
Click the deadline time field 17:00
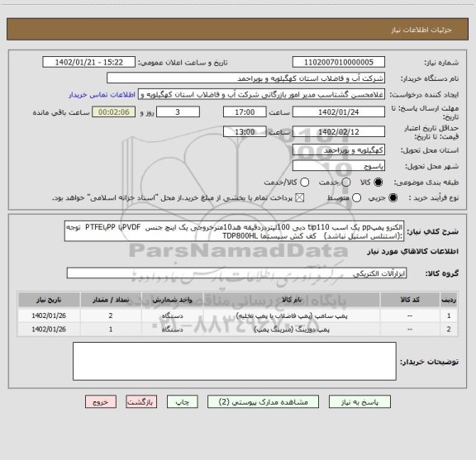[245, 112]
